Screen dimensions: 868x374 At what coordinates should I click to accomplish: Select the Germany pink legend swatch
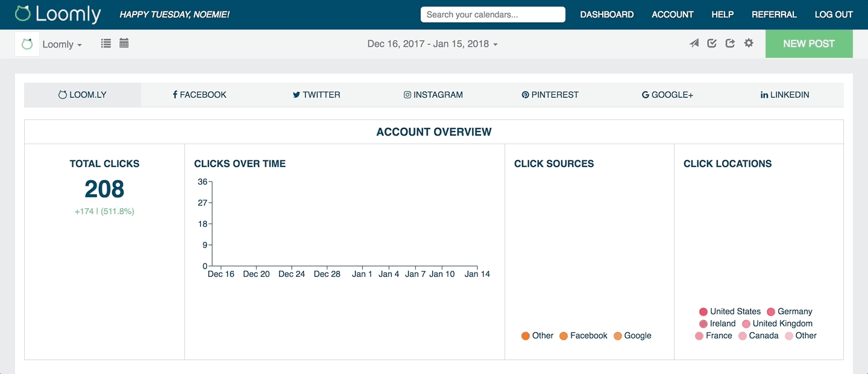coord(771,311)
